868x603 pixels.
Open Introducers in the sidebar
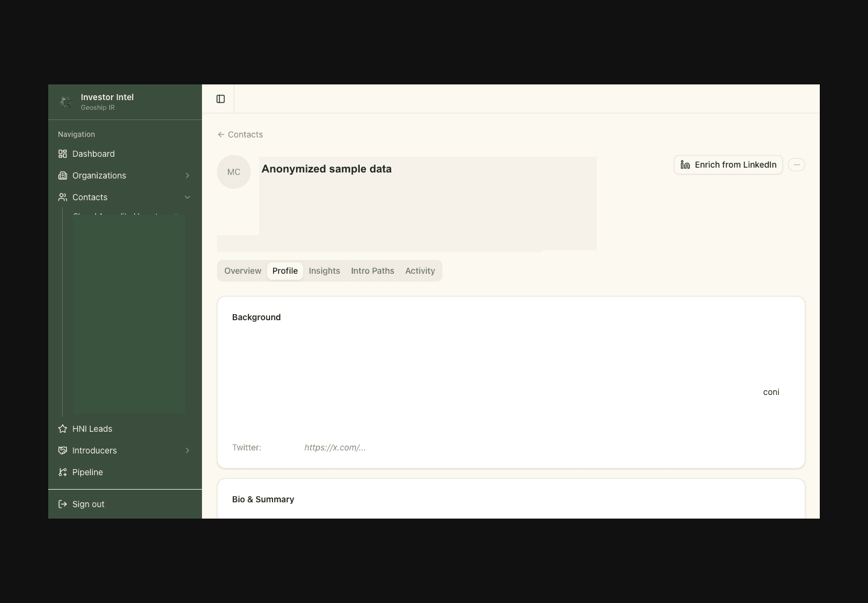pos(125,450)
